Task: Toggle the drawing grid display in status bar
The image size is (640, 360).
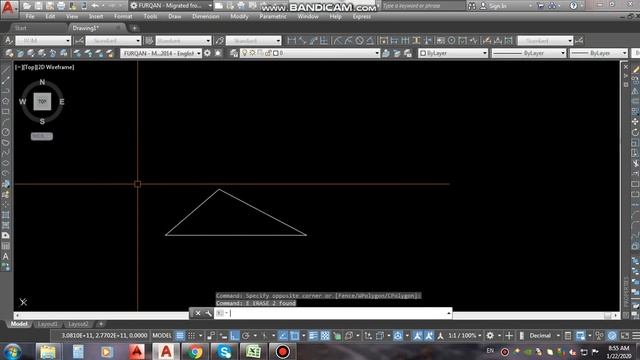Action: click(180, 336)
